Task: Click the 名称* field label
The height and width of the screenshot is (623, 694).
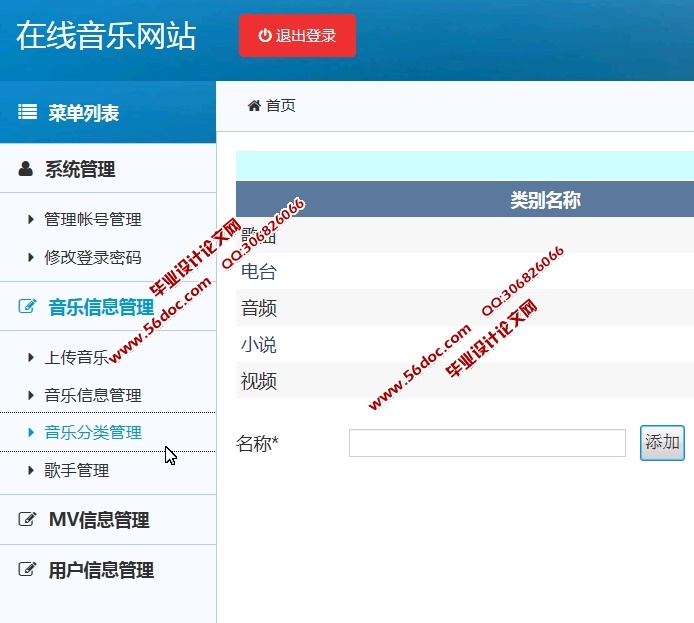Action: [x=257, y=443]
